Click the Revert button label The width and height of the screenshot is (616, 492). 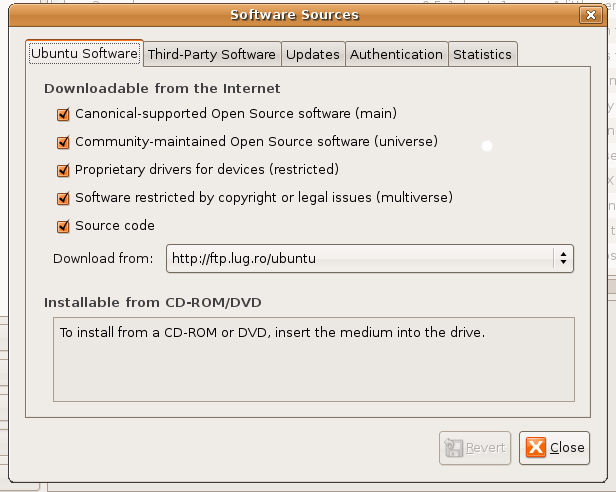click(x=485, y=448)
